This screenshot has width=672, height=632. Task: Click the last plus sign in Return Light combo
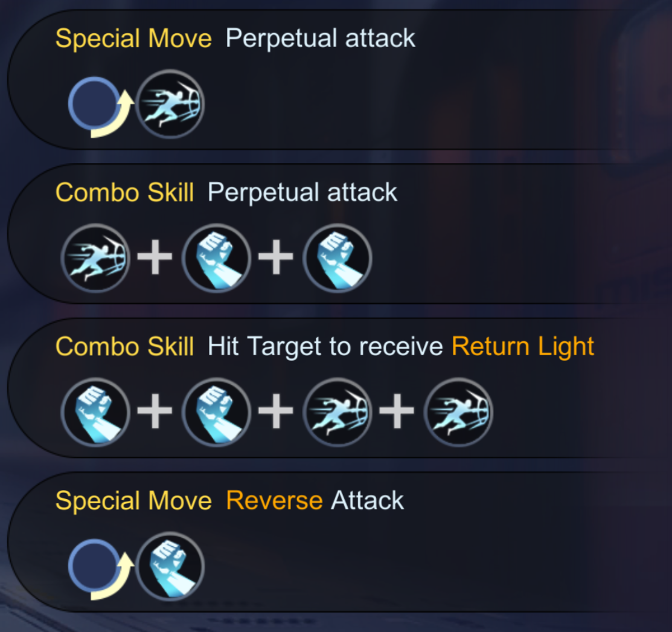(397, 411)
